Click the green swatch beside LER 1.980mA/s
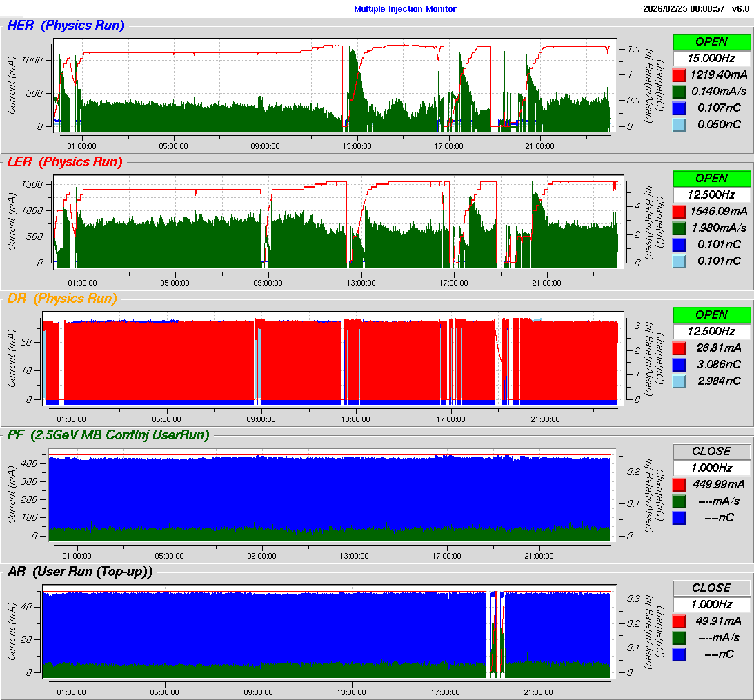This screenshot has height=700, width=754. coord(679,228)
